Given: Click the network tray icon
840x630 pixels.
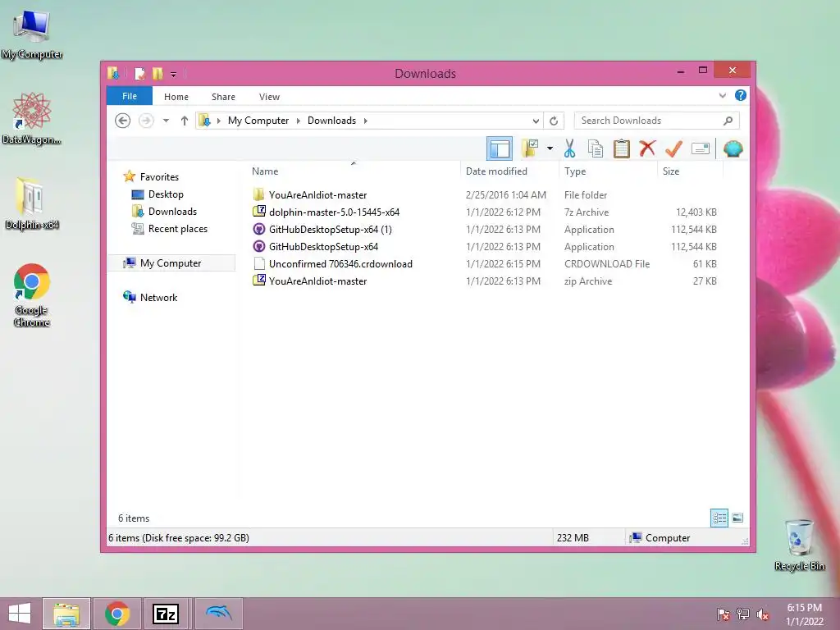Looking at the screenshot, I should pyautogui.click(x=743, y=614).
